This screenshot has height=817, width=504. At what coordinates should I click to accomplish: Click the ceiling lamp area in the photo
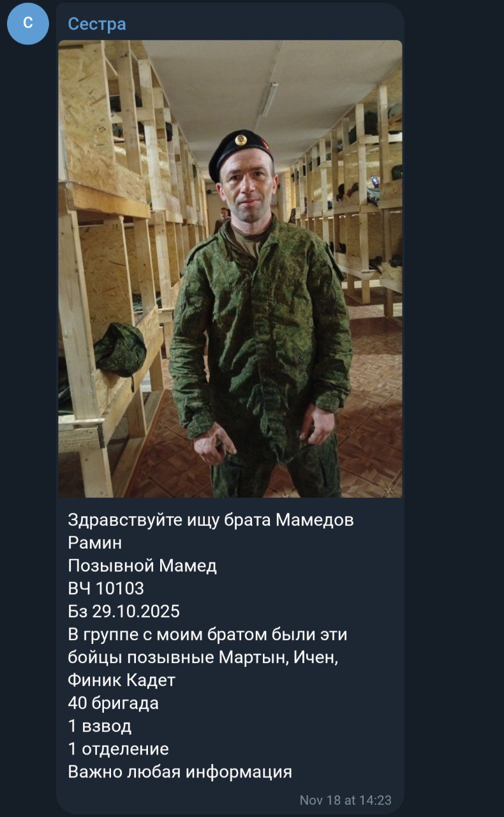tap(268, 99)
